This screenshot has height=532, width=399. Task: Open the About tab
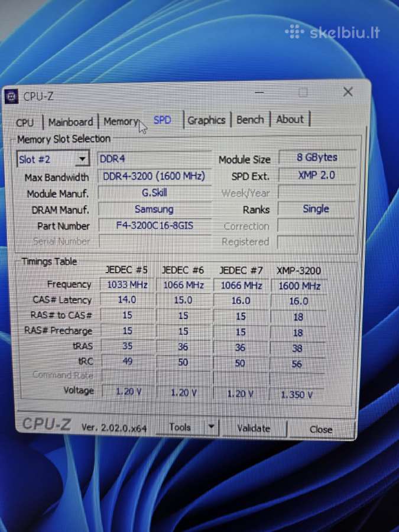point(290,119)
